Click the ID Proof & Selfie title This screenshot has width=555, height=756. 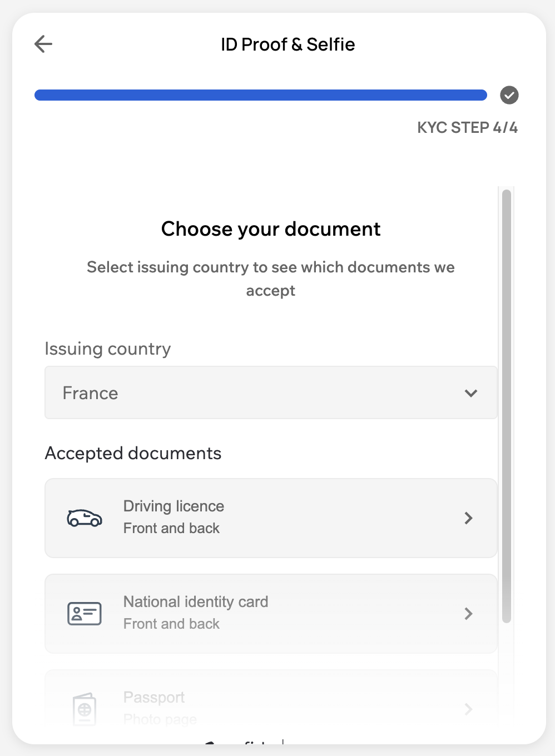(x=288, y=44)
